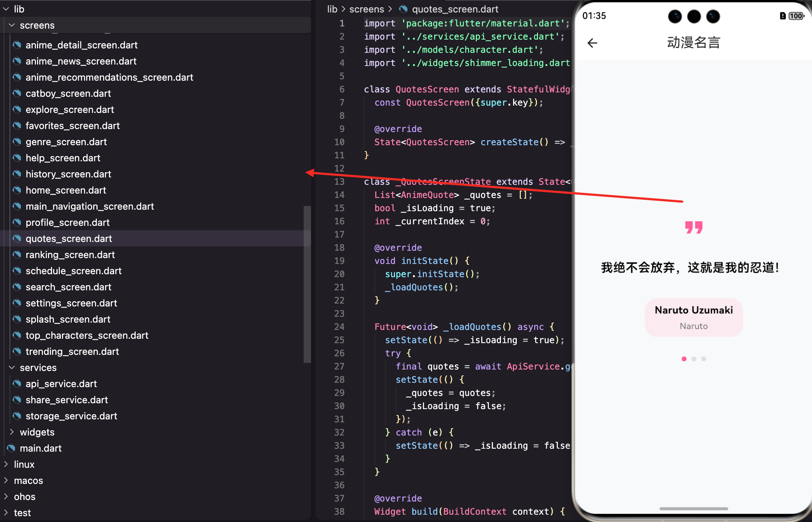812x522 pixels.
Task: Open home_screen.dart file
Action: pos(66,190)
